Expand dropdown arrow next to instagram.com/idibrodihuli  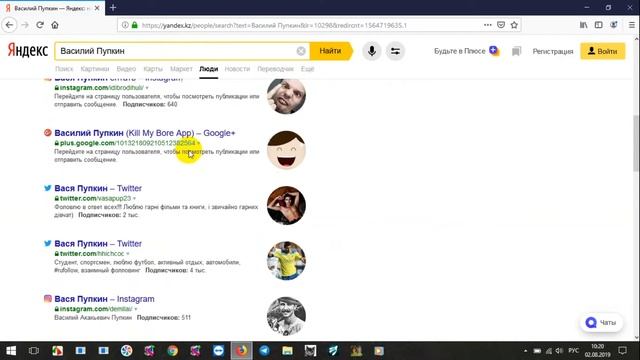(147, 88)
